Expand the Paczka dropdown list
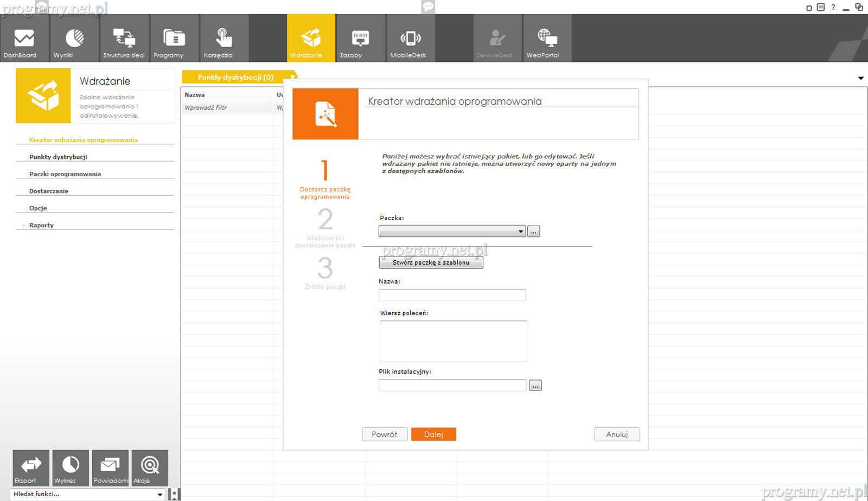The image size is (868, 501). tap(520, 232)
